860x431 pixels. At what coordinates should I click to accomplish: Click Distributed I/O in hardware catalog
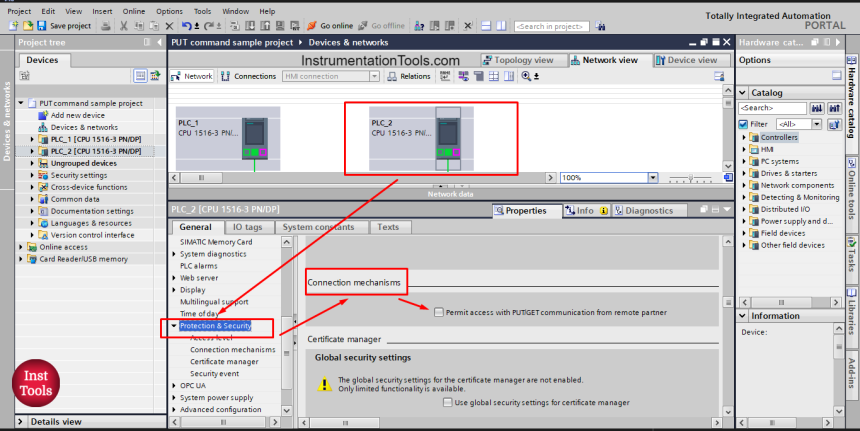(x=785, y=209)
